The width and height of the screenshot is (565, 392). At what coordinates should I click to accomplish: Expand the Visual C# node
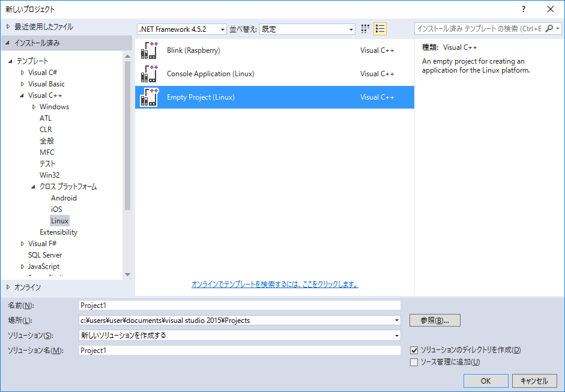[22, 73]
